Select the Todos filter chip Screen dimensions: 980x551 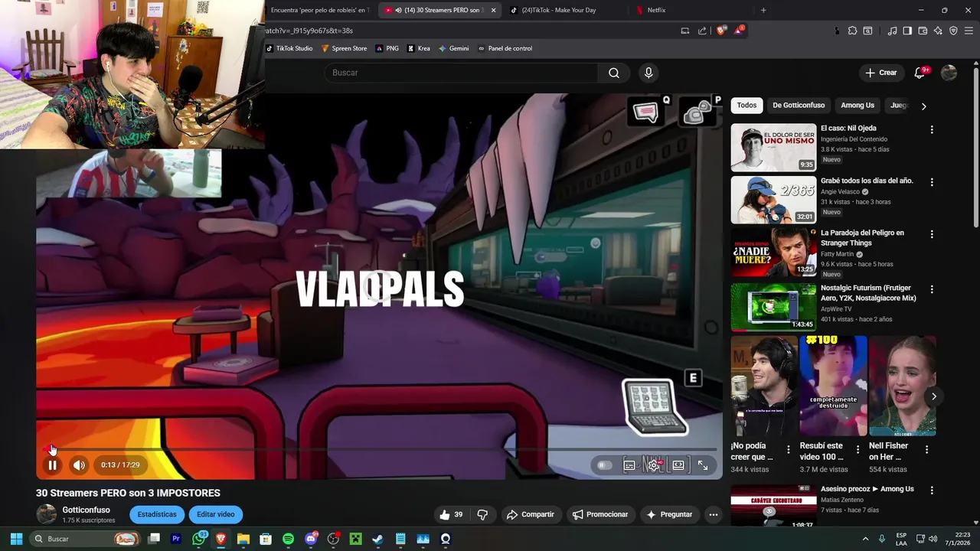pyautogui.click(x=746, y=106)
